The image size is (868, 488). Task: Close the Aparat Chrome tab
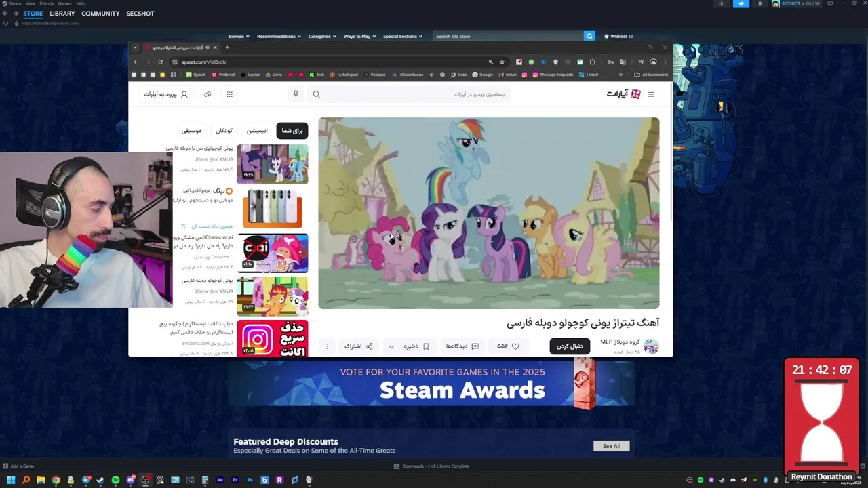point(216,47)
